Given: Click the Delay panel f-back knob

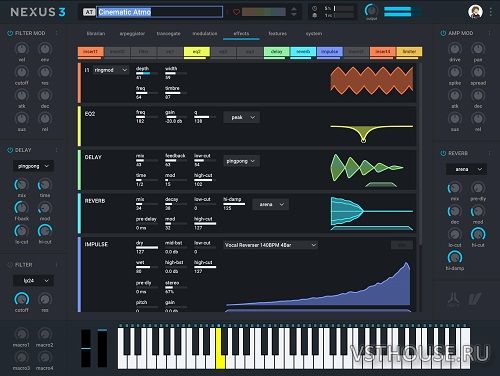Looking at the screenshot, I should (x=21, y=208).
